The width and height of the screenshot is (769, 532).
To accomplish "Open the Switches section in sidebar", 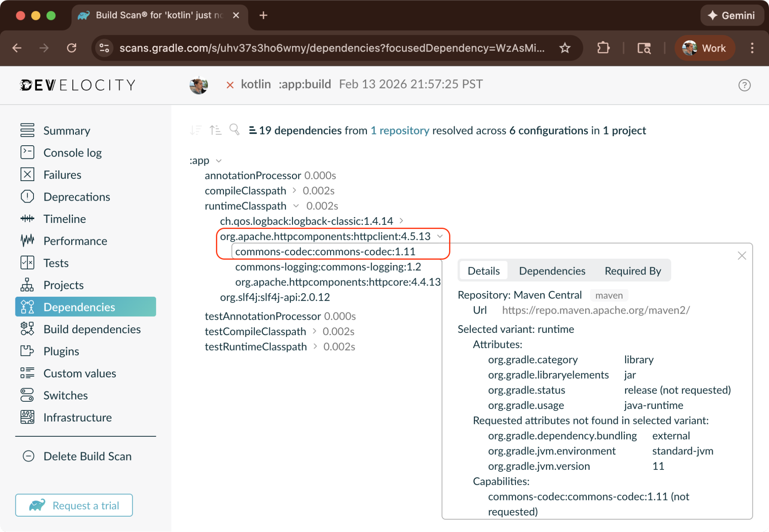I will tap(65, 395).
